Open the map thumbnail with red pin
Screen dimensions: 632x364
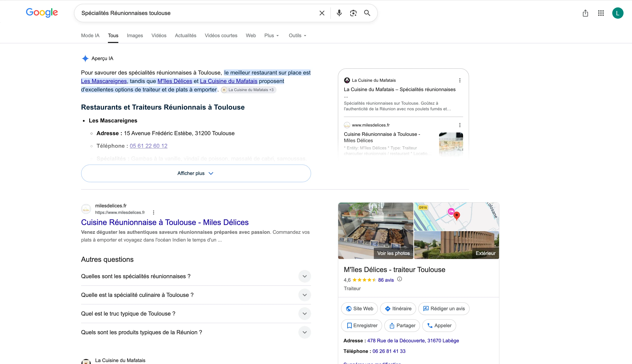click(456, 217)
